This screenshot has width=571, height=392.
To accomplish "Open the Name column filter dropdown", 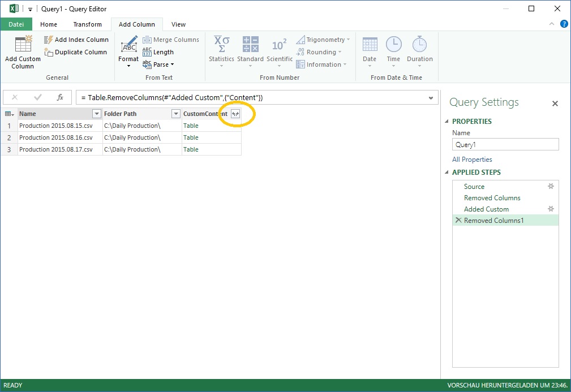I will [x=96, y=114].
